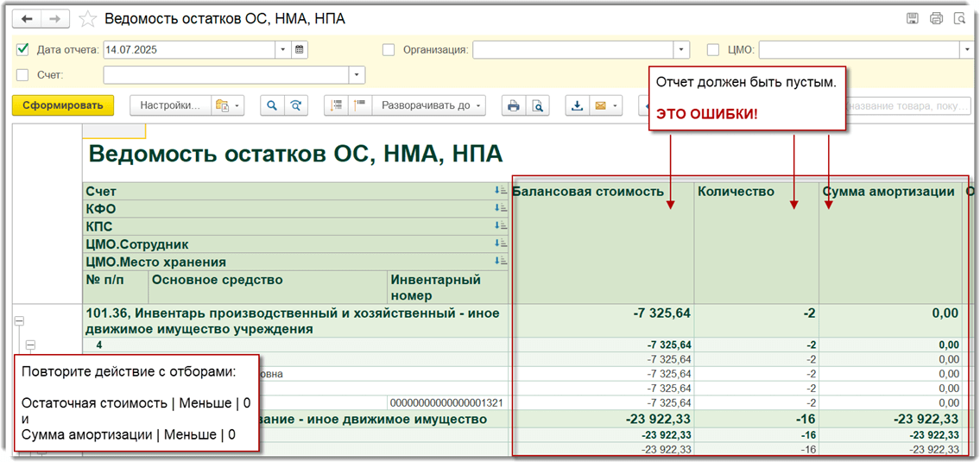980x462 pixels.
Task: Collapse the 101.36 account group row
Action: 19,320
